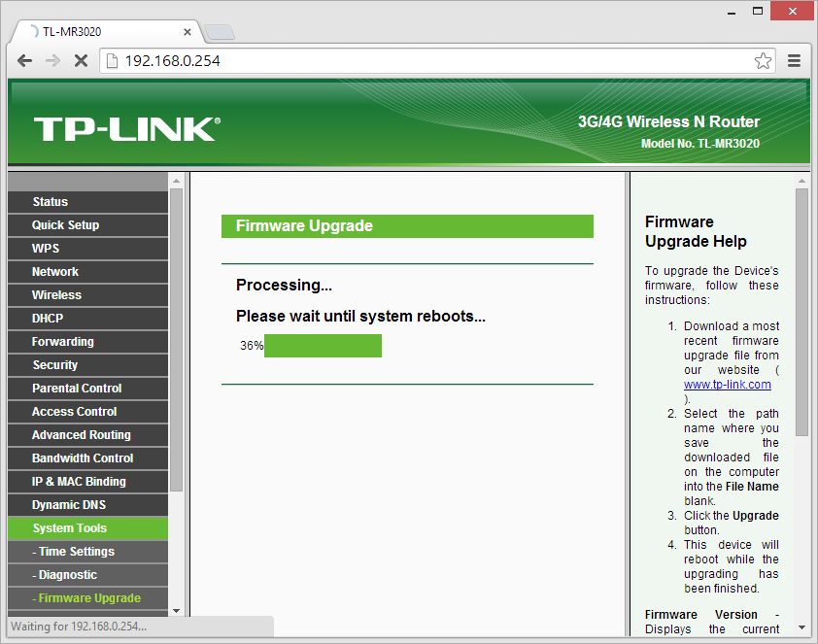The height and width of the screenshot is (644, 818).
Task: Click the TP-LINK logo
Action: [126, 129]
